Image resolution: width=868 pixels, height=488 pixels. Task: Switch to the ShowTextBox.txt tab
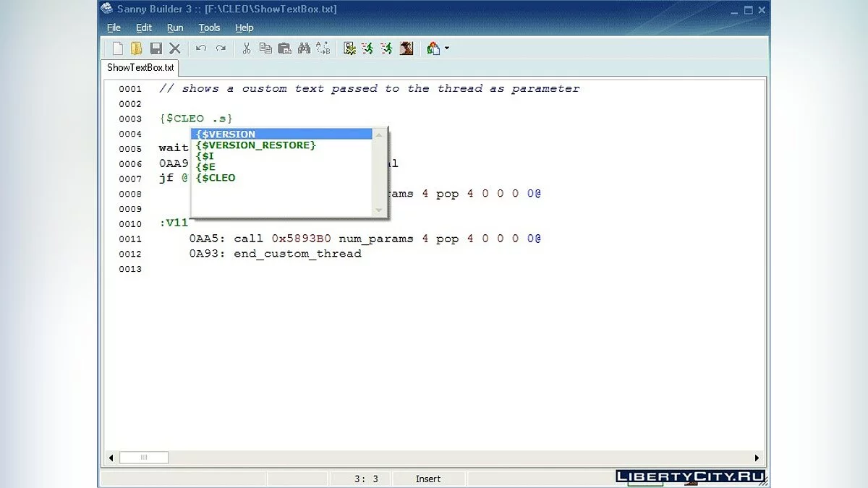point(140,67)
